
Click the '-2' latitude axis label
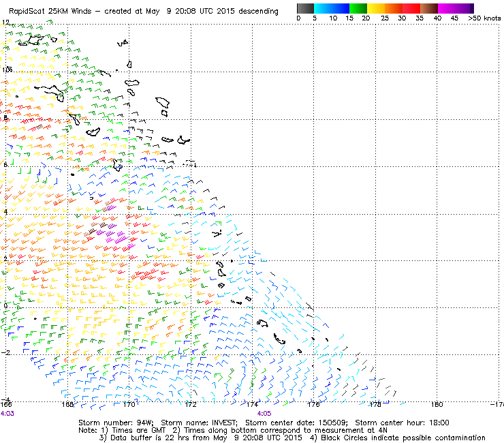[5, 352]
